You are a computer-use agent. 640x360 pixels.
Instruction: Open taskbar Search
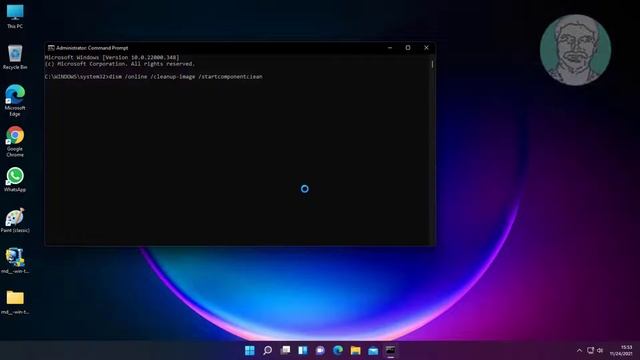tap(267, 350)
